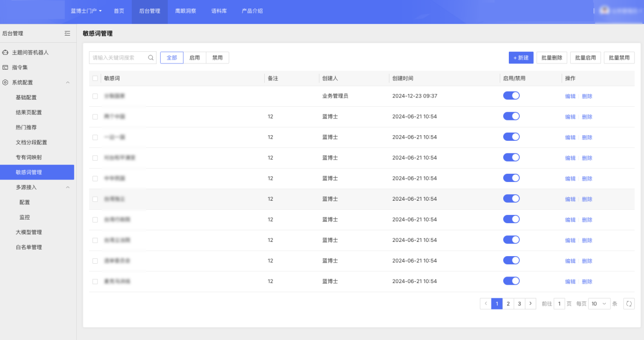644x340 pixels.
Task: Click the 批量启用 button
Action: tap(586, 58)
